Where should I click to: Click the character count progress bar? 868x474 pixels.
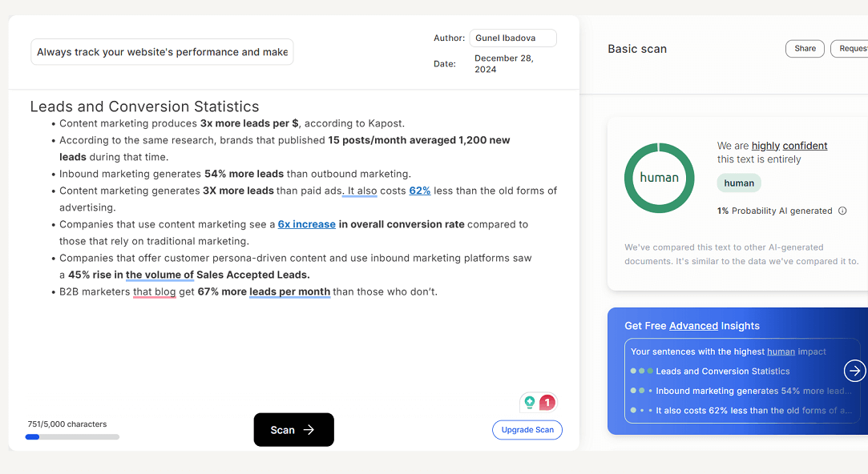pos(72,437)
